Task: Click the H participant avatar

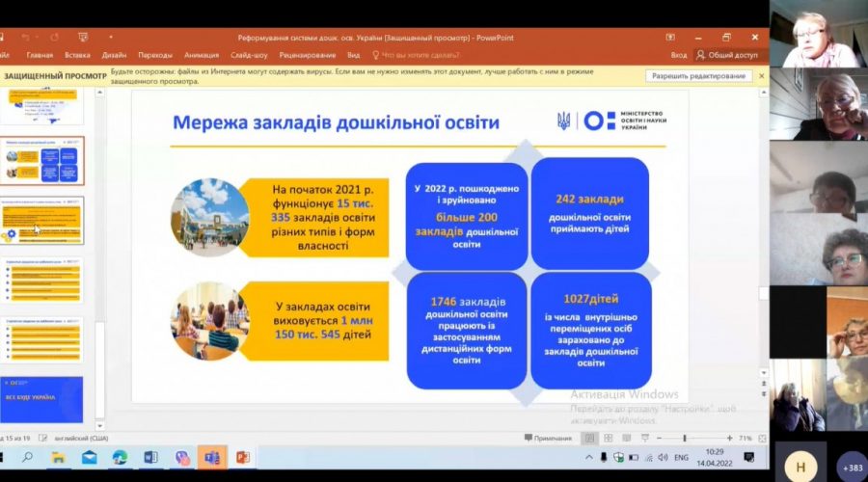Action: click(x=800, y=468)
